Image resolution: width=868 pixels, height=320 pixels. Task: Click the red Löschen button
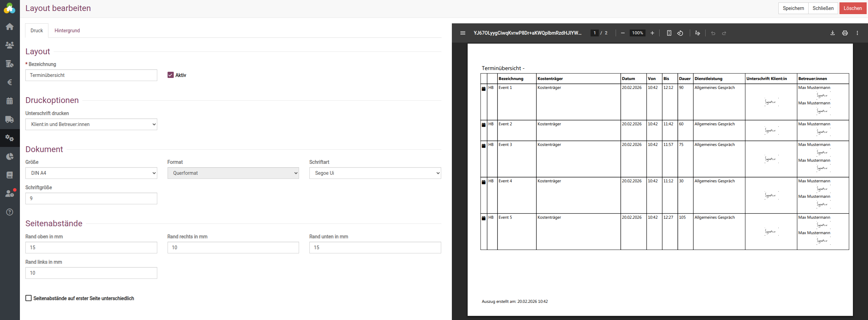[x=853, y=8]
